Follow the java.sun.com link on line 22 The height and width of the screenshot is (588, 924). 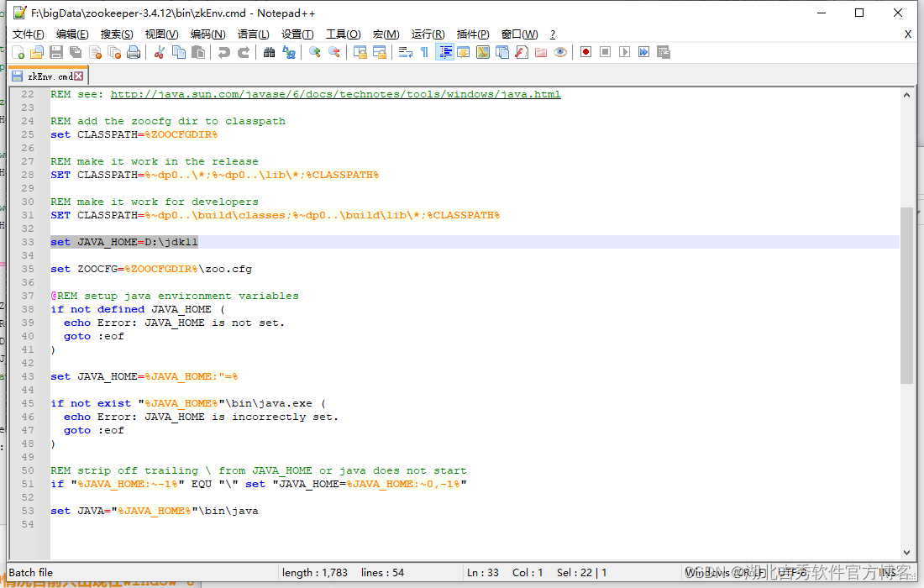click(335, 94)
